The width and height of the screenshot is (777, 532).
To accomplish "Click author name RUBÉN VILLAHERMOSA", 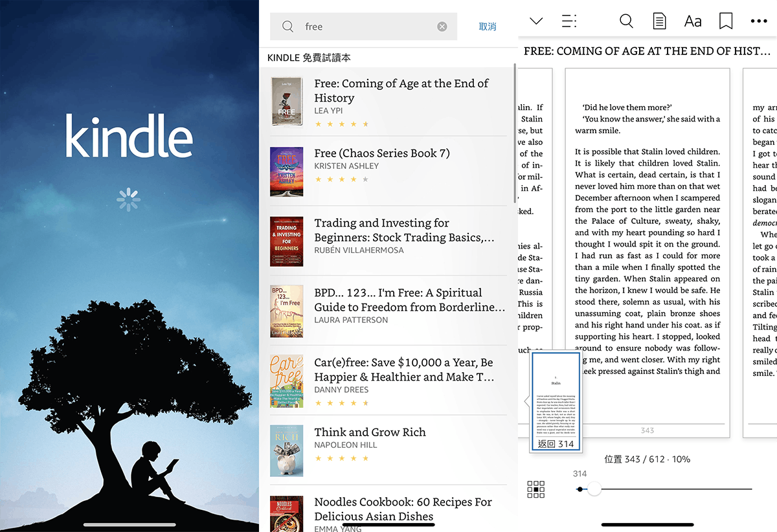I will (359, 250).
